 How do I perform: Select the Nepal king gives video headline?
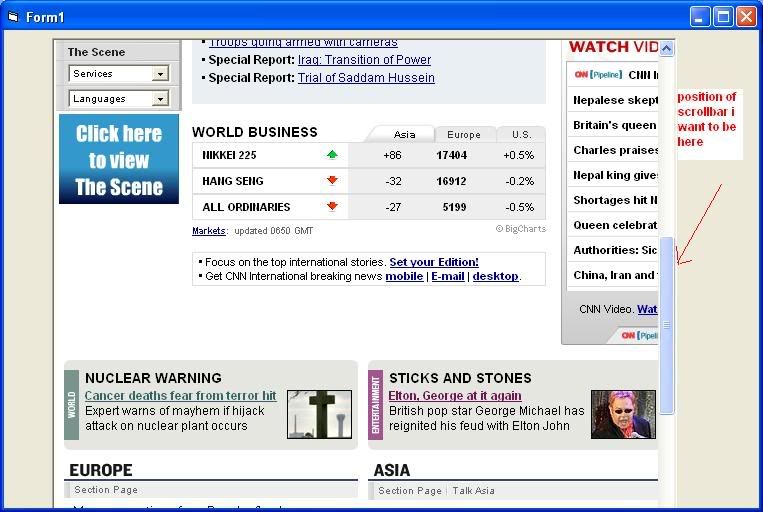pos(616,175)
